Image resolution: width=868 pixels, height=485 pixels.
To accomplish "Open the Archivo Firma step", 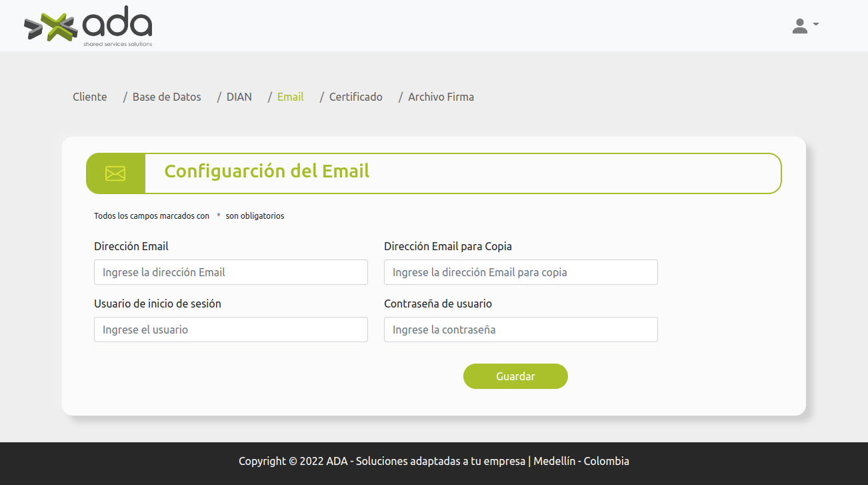I will click(x=441, y=97).
